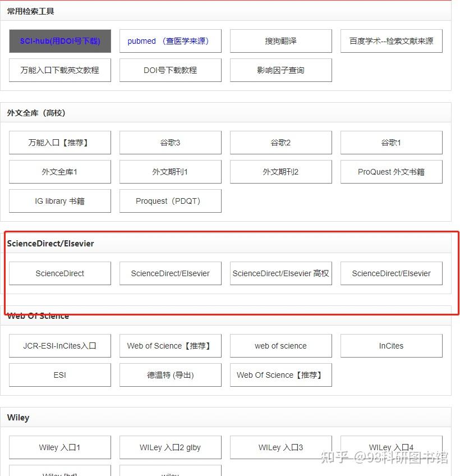460x476 pixels.
Task: Select 百度学术--检索文献来源 button
Action: click(x=391, y=41)
